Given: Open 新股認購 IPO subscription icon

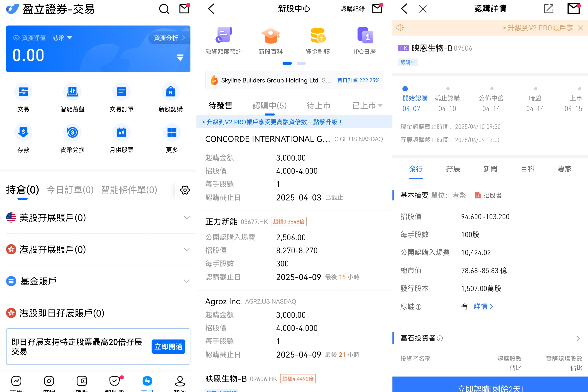Looking at the screenshot, I should 171,92.
